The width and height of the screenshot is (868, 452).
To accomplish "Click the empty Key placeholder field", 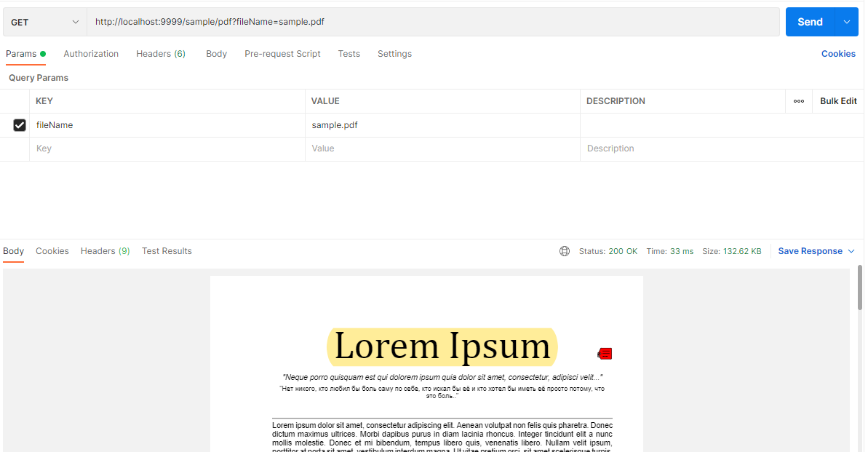I will [167, 148].
